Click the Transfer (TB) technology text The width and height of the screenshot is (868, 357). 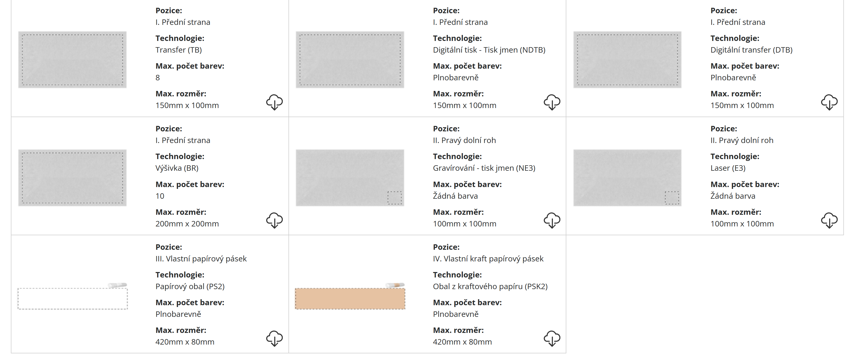pyautogui.click(x=179, y=50)
